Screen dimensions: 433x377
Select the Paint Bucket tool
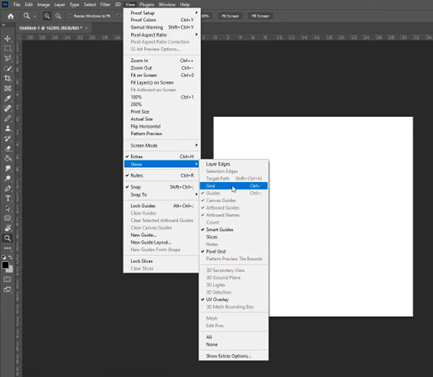tap(7, 159)
